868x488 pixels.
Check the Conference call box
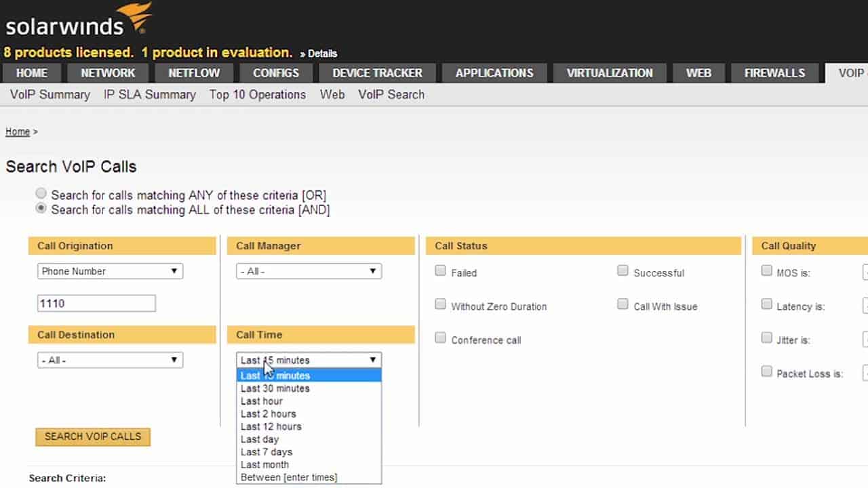pyautogui.click(x=440, y=338)
